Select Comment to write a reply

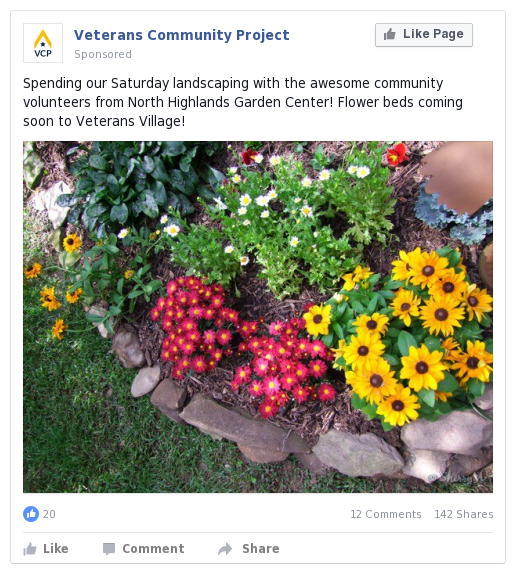tap(153, 549)
